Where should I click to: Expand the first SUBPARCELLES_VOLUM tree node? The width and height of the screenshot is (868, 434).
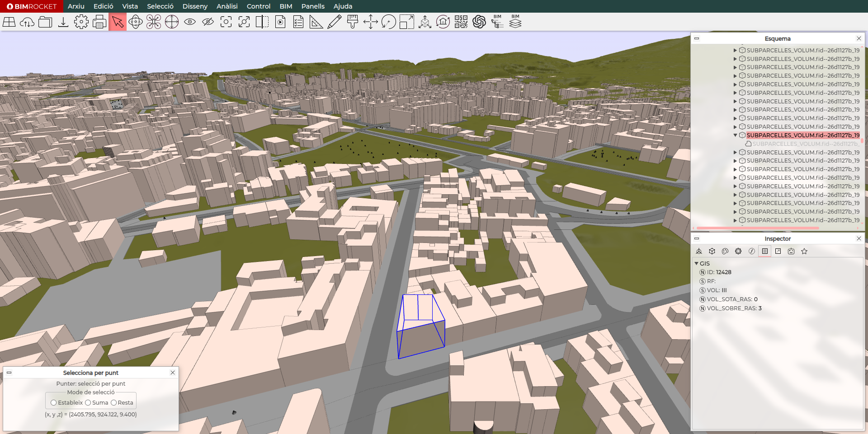click(735, 51)
